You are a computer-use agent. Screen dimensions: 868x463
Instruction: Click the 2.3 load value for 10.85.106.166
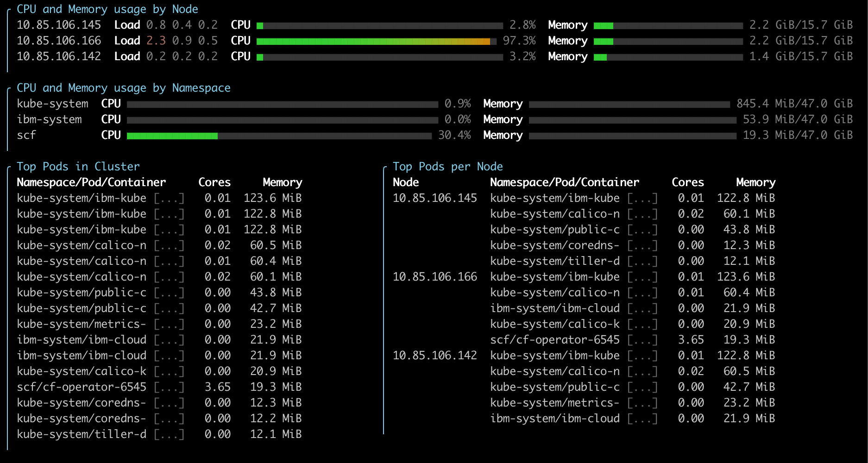pos(156,41)
